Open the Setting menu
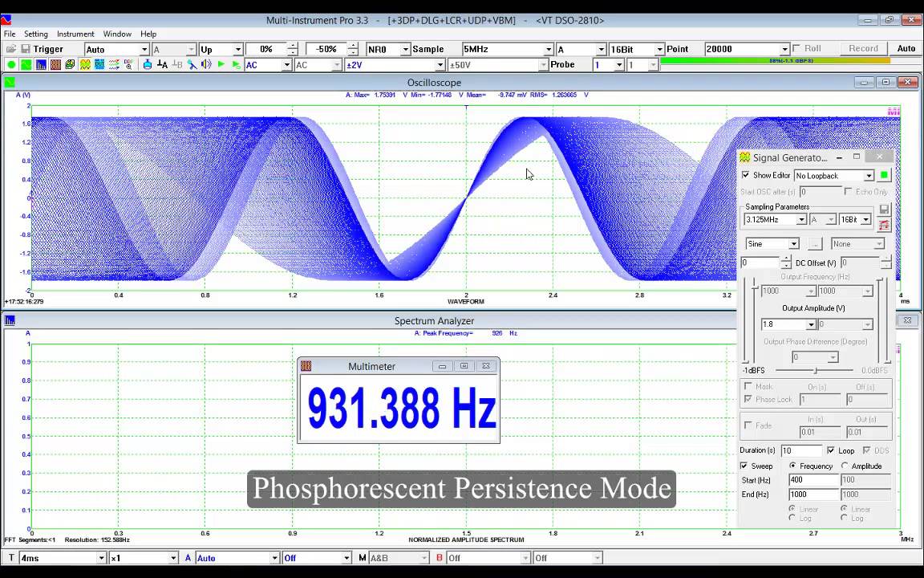This screenshot has height=578, width=924. pyautogui.click(x=36, y=34)
